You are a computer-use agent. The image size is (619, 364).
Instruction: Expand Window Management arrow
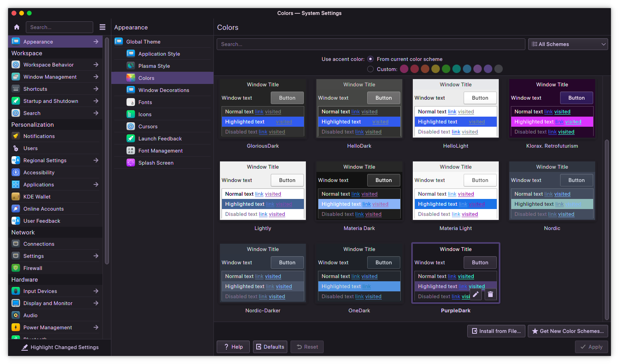coord(96,77)
